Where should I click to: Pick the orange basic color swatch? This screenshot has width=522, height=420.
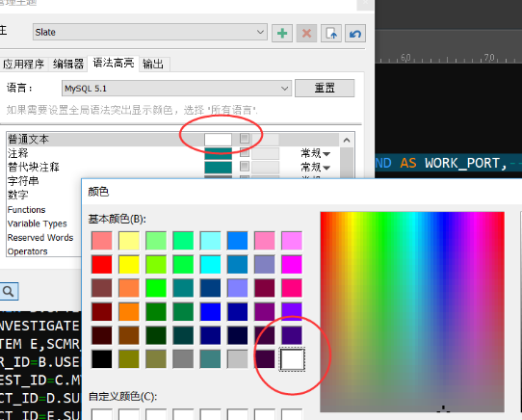tap(129, 312)
